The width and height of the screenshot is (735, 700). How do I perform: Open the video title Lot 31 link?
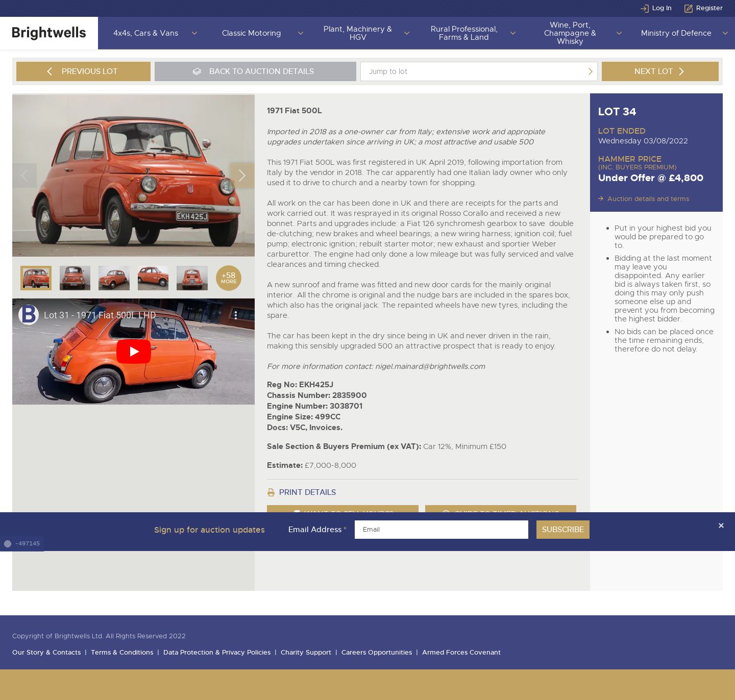[x=100, y=315]
